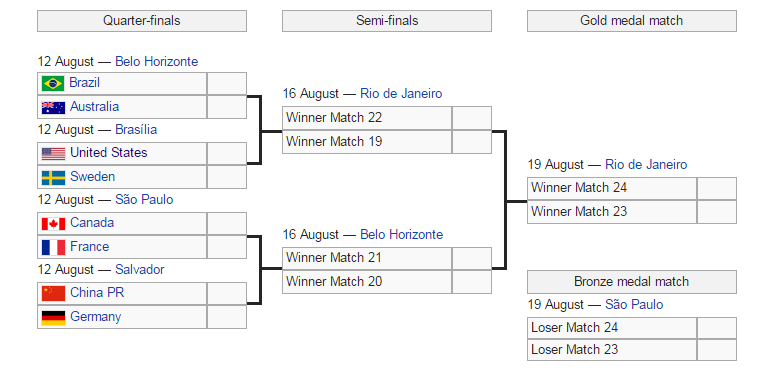The width and height of the screenshot is (775, 374).
Task: Select the Gold medal match header
Action: tap(632, 21)
